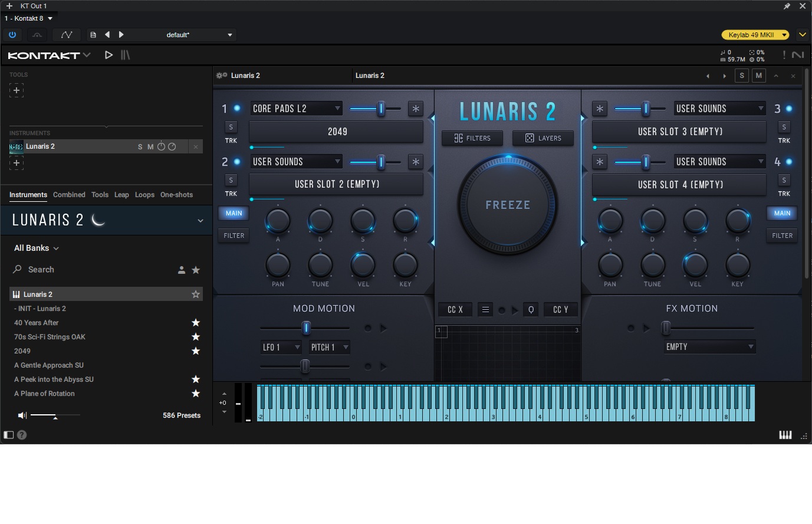The image size is (812, 524).
Task: Expand the Lunaris 2 library header chevron
Action: (x=200, y=221)
